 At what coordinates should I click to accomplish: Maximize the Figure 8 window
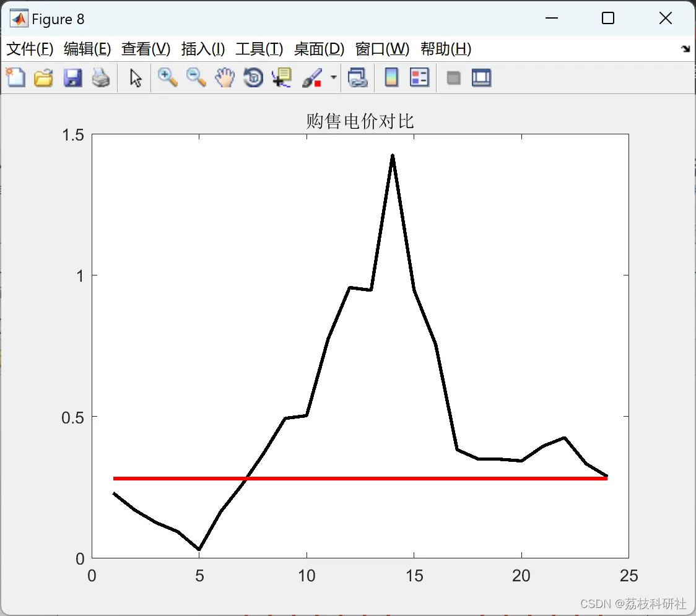tap(608, 18)
